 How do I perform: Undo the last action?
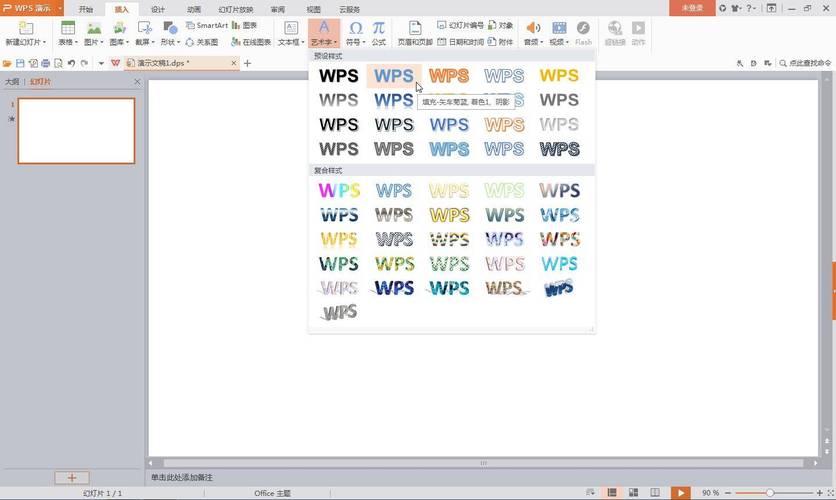click(x=71, y=63)
